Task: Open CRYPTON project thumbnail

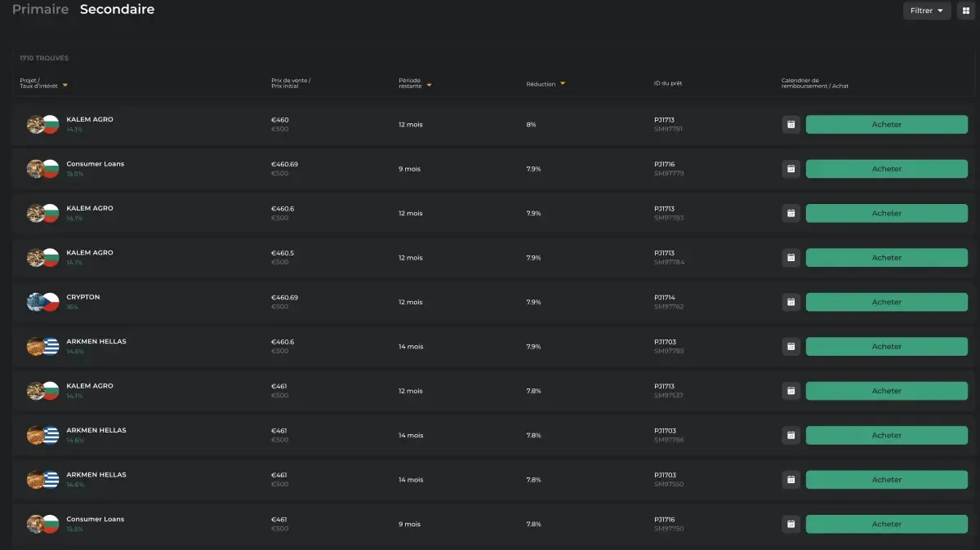Action: click(x=35, y=302)
